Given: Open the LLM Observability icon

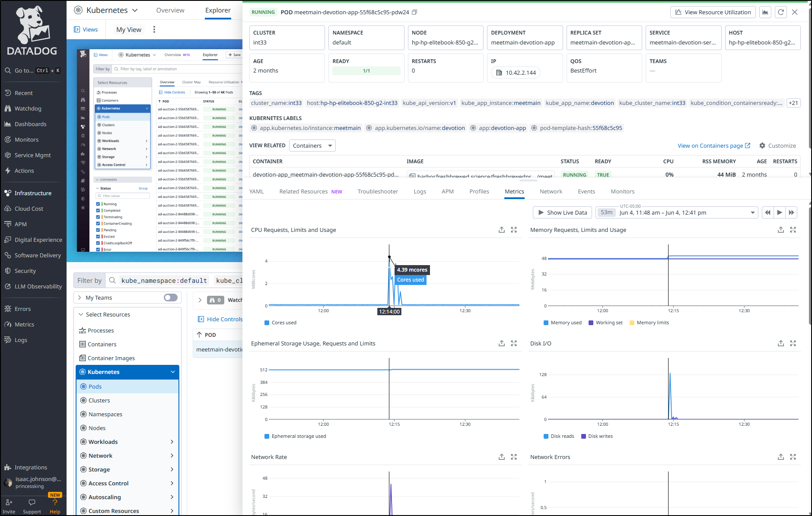Looking at the screenshot, I should (8, 286).
